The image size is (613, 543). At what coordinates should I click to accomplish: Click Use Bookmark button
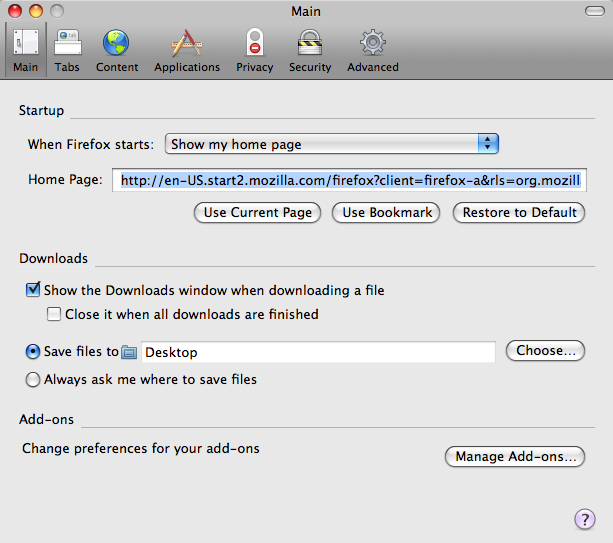pos(386,213)
